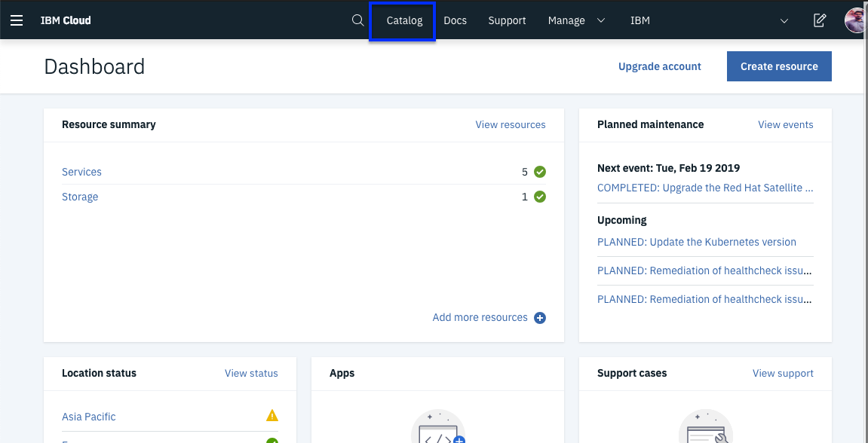Click the Resource summary heading

(109, 124)
